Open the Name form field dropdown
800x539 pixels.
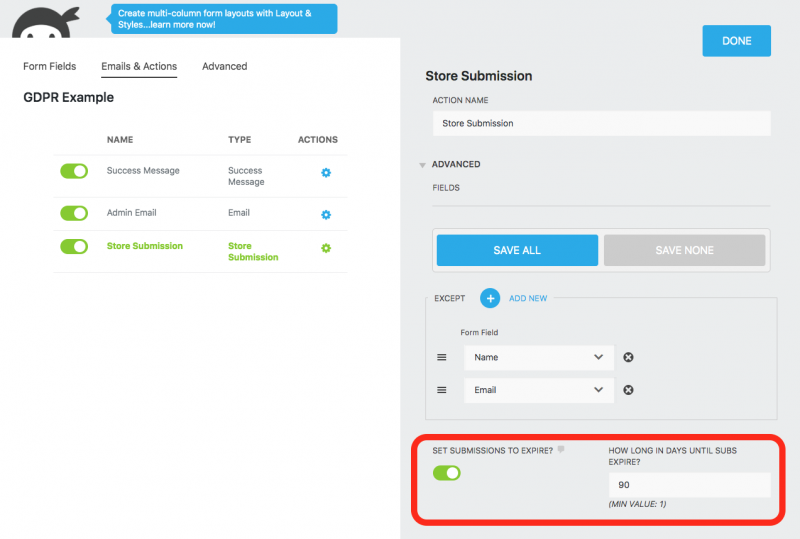point(538,357)
